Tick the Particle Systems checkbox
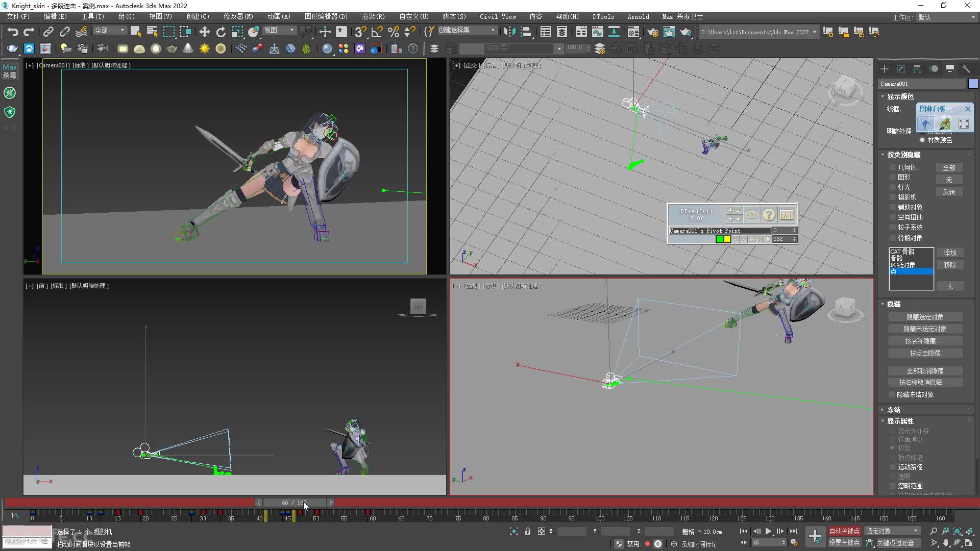This screenshot has height=551, width=980. tap(893, 227)
